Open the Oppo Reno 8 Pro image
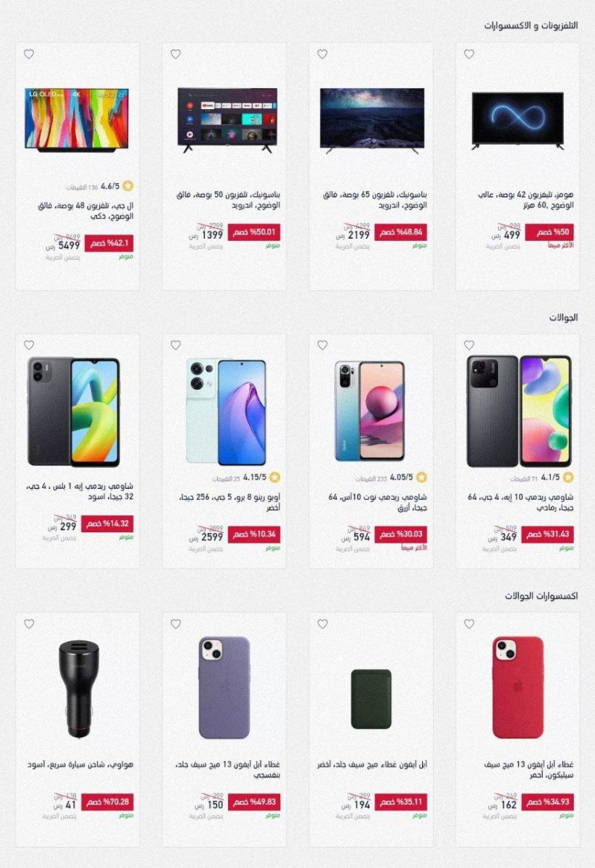This screenshot has height=868, width=595. click(x=226, y=411)
